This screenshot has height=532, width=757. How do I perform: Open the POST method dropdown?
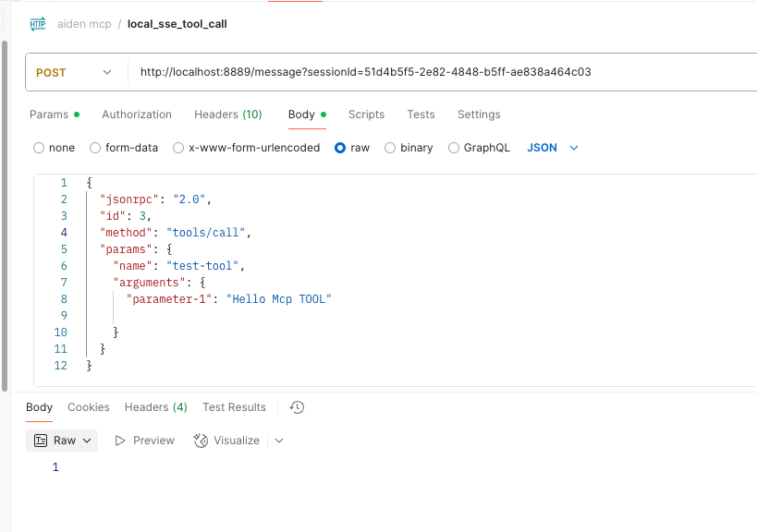(74, 72)
